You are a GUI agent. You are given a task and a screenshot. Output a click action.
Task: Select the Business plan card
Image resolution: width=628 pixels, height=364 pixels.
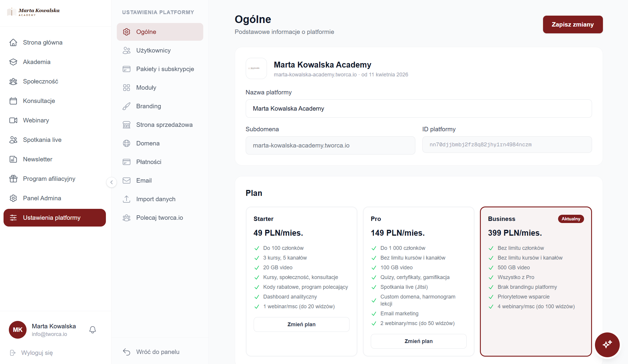pos(536,281)
